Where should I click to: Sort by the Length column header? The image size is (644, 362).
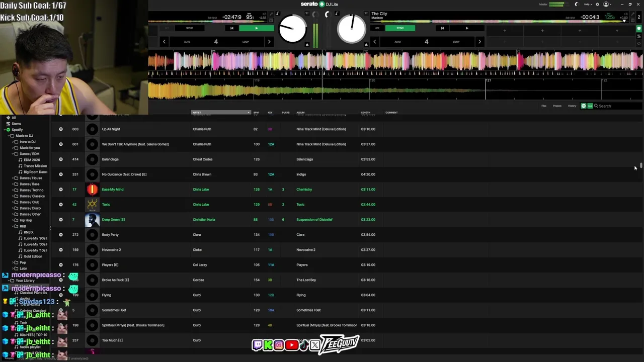coord(366,113)
